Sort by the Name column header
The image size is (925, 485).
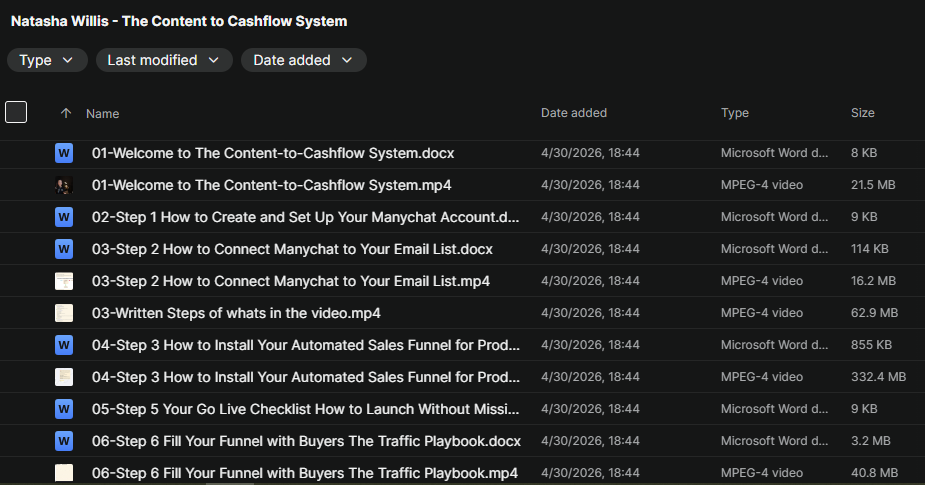pyautogui.click(x=103, y=113)
